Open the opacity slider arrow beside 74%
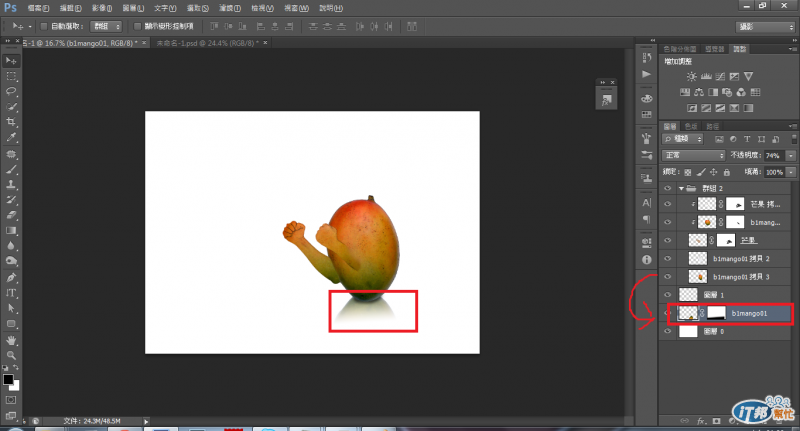This screenshot has height=431, width=800. [791, 155]
